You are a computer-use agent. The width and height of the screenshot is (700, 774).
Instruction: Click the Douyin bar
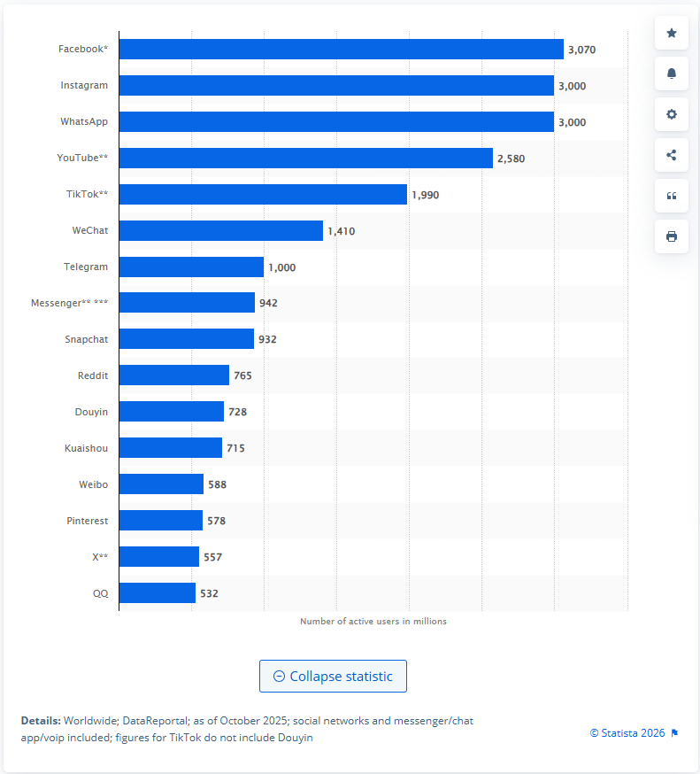point(171,412)
